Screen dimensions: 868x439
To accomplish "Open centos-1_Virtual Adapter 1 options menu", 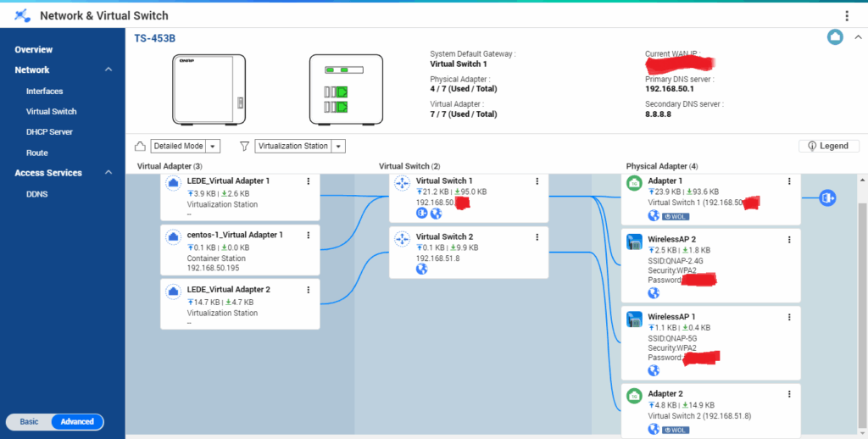I will pos(309,236).
